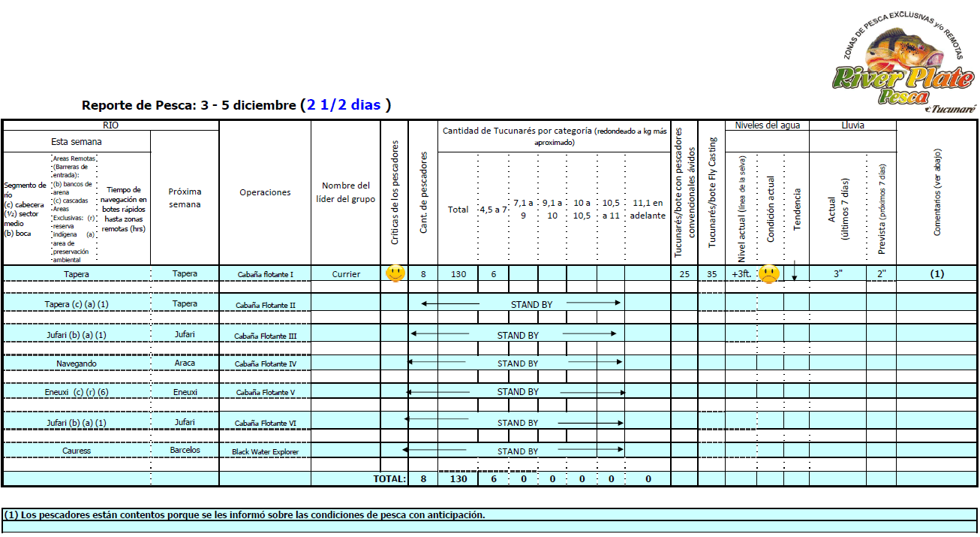Screen dimensions: 980x537
Task: Click the "Cauress" river cell
Action: point(77,451)
